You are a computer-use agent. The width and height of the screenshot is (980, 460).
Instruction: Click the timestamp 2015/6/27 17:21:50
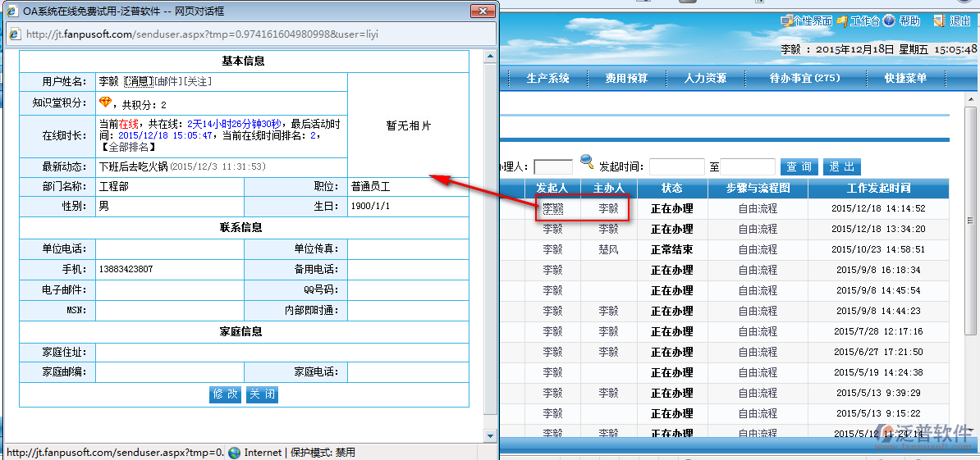coord(878,352)
